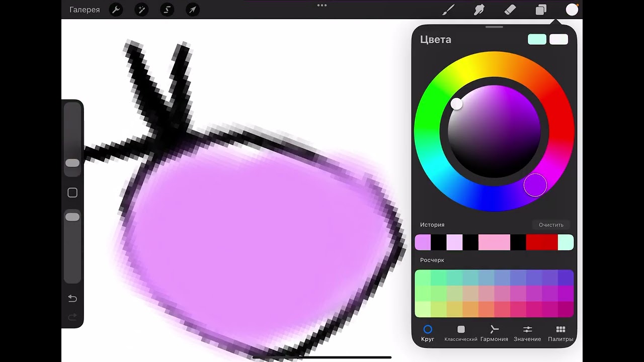Click the История label
The image size is (644, 362).
pyautogui.click(x=432, y=225)
